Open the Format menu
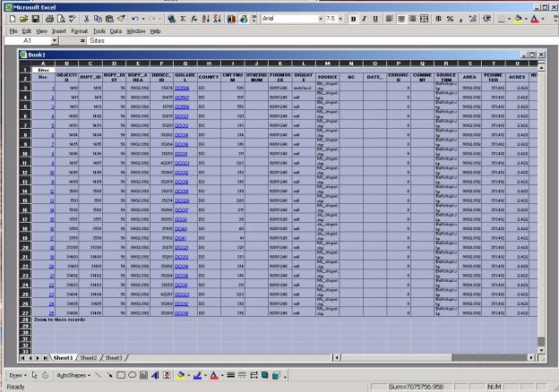This screenshot has width=559, height=392. 79,30
